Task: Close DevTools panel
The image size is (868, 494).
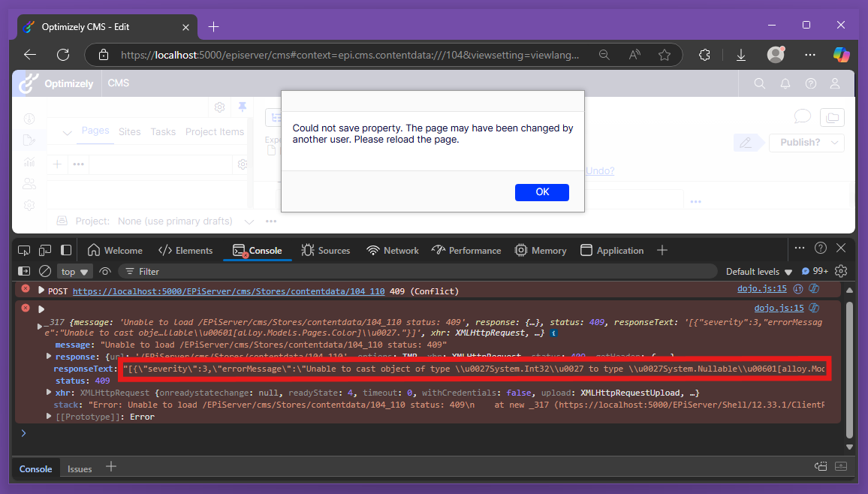Action: point(841,248)
